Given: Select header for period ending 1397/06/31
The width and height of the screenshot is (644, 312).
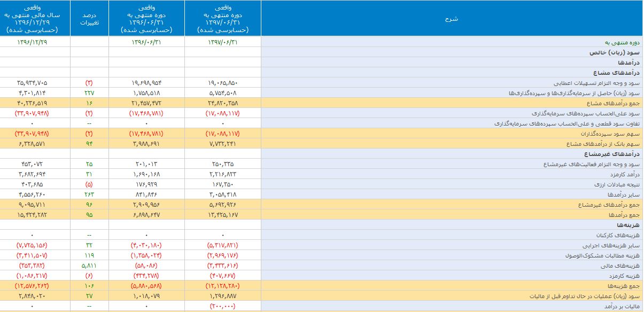Looking at the screenshot, I should [x=223, y=18].
